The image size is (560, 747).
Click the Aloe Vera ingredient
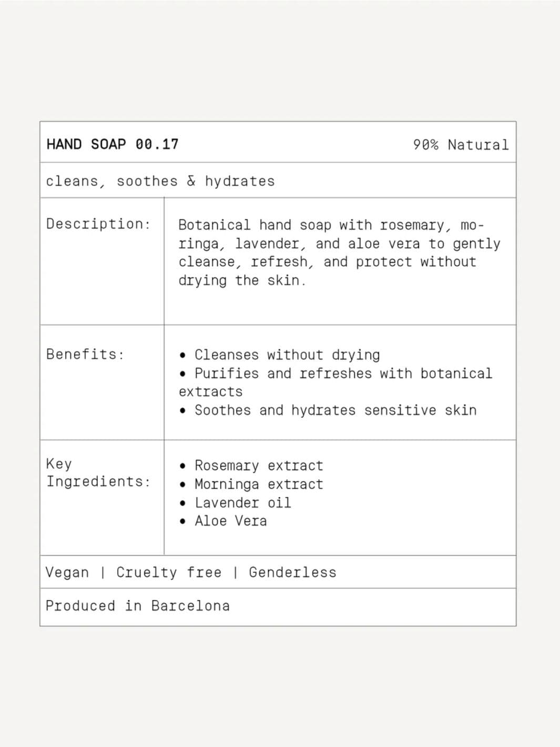pos(230,521)
